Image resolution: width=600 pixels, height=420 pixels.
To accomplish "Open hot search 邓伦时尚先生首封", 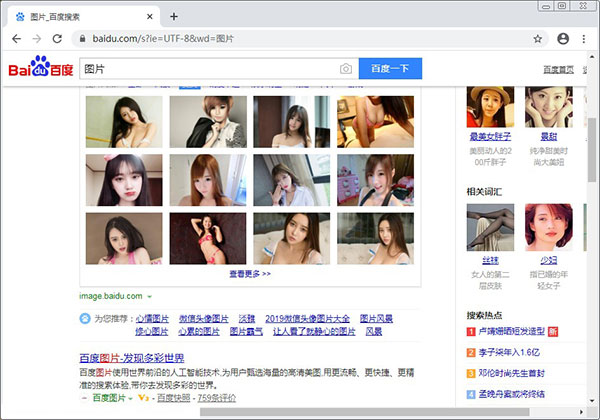I will click(512, 373).
